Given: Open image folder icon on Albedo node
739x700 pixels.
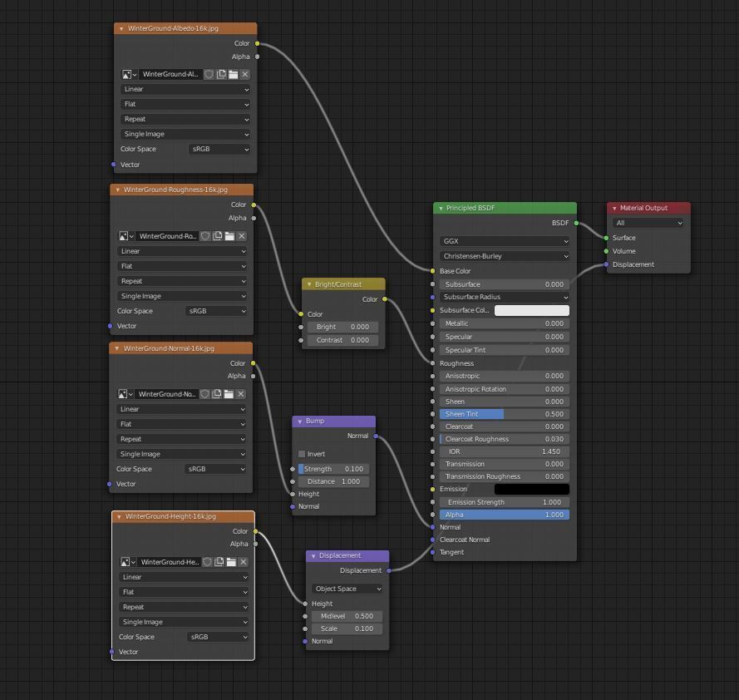Looking at the screenshot, I should tap(234, 75).
